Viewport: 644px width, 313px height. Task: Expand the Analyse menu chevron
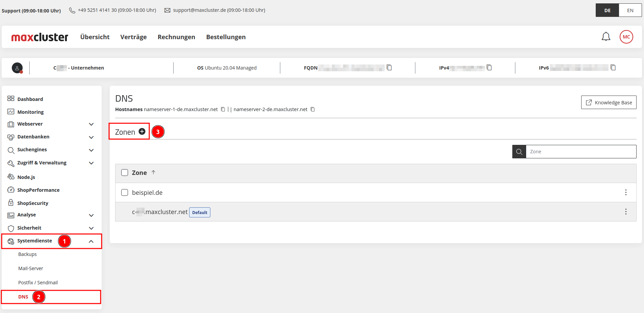(91, 215)
